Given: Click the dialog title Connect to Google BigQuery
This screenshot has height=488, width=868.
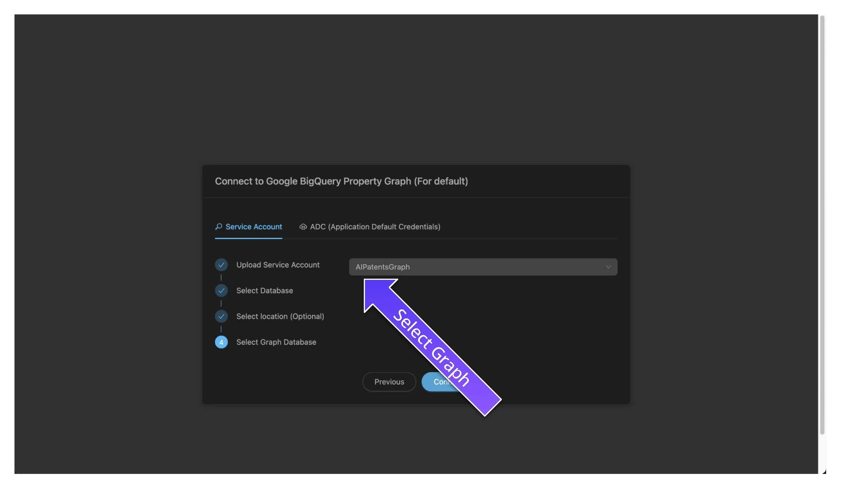Looking at the screenshot, I should pyautogui.click(x=341, y=181).
